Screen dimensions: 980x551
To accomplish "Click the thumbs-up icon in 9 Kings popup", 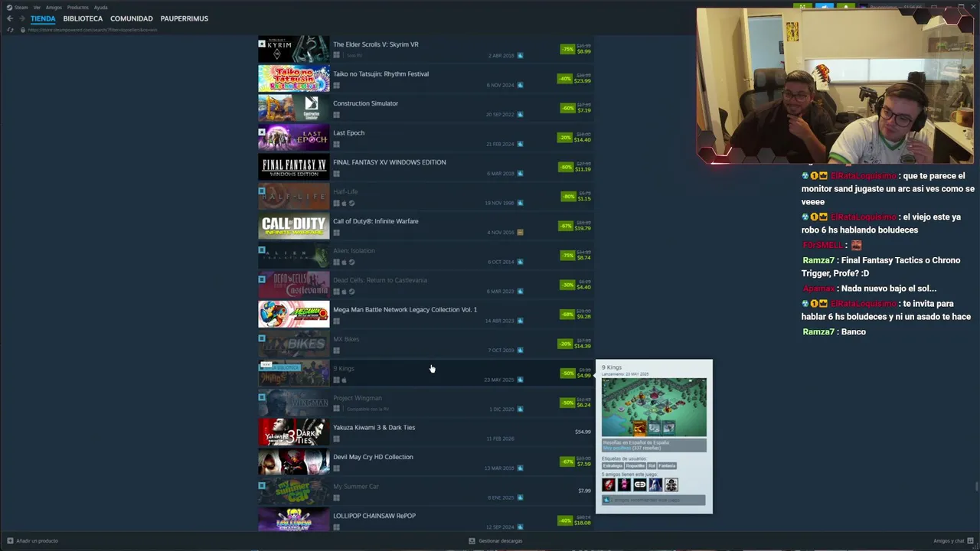I will 606,500.
